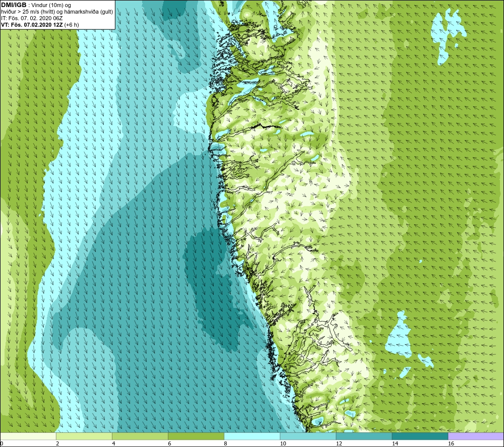Click the 'VT: Fös. 07.02.2020 12Z' line
This screenshot has width=504, height=447.
(40, 25)
